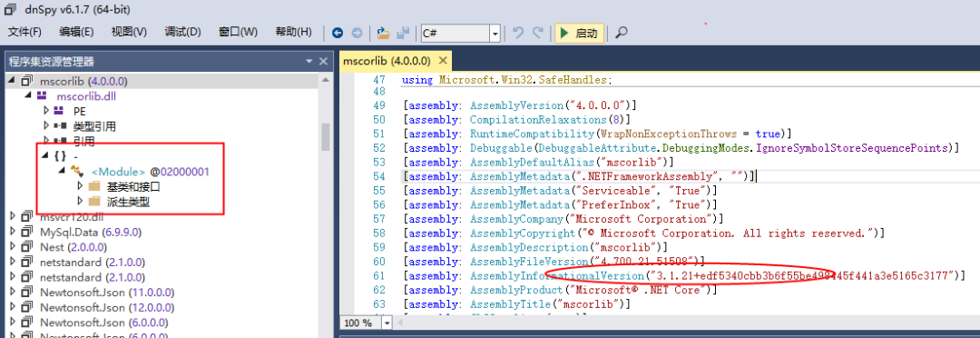Image resolution: width=980 pixels, height=338 pixels.
Task: Expand the Nest (2.0.0.0) assembly
Action: pyautogui.click(x=13, y=246)
